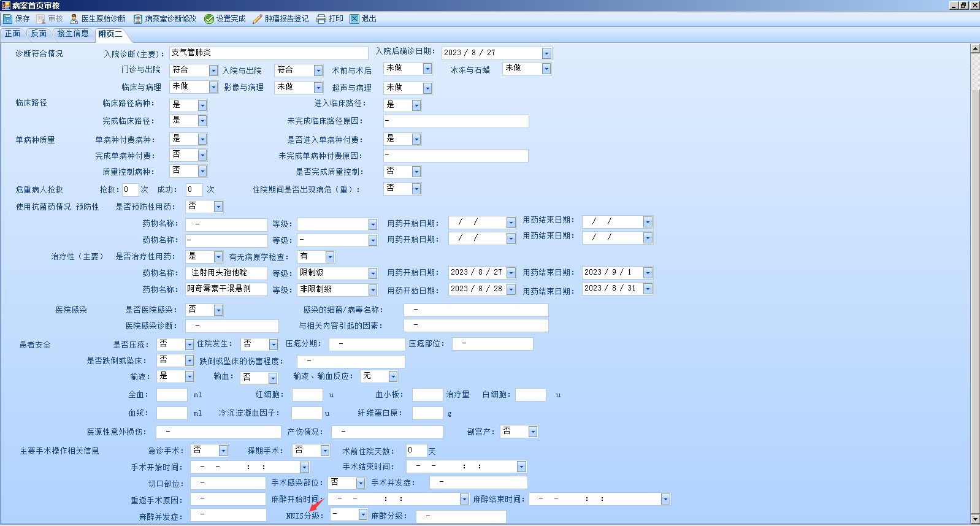
Task: Click the 设置完成 toolbar button label
Action: tap(231, 19)
